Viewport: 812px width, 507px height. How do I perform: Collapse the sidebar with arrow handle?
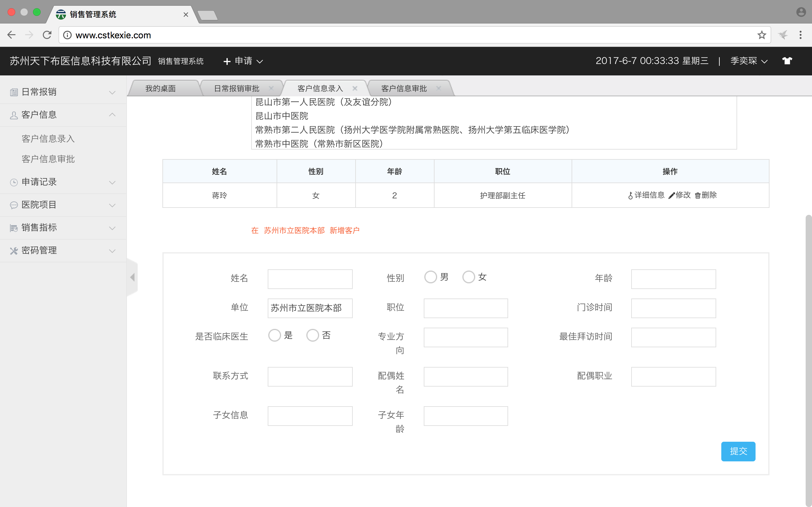tap(132, 277)
